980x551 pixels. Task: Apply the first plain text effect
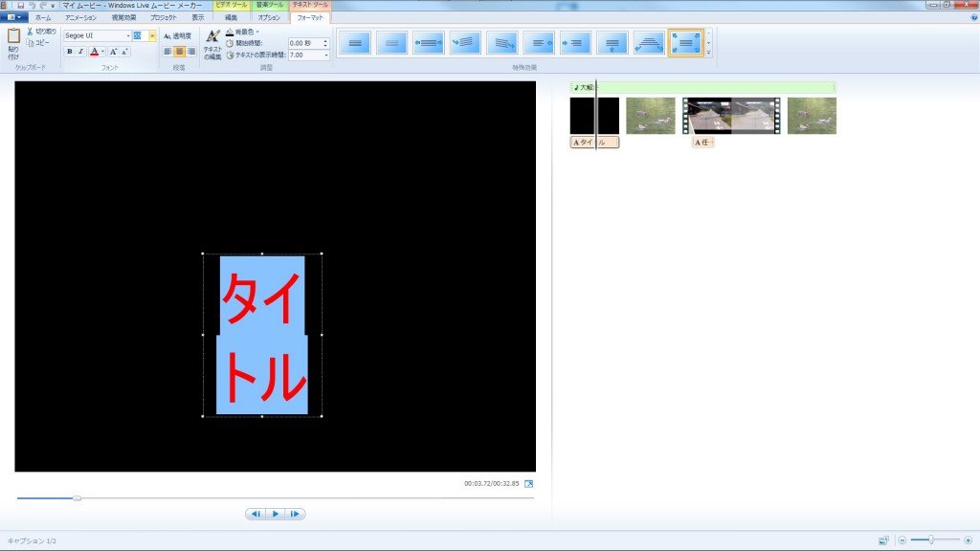pos(355,43)
